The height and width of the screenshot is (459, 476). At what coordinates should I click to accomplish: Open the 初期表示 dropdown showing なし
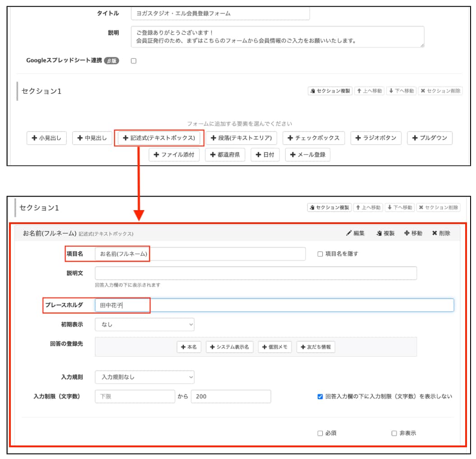coord(144,325)
